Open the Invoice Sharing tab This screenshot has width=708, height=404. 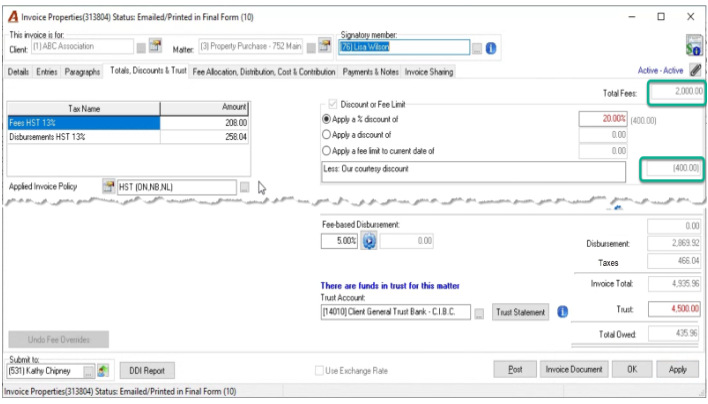(x=429, y=72)
